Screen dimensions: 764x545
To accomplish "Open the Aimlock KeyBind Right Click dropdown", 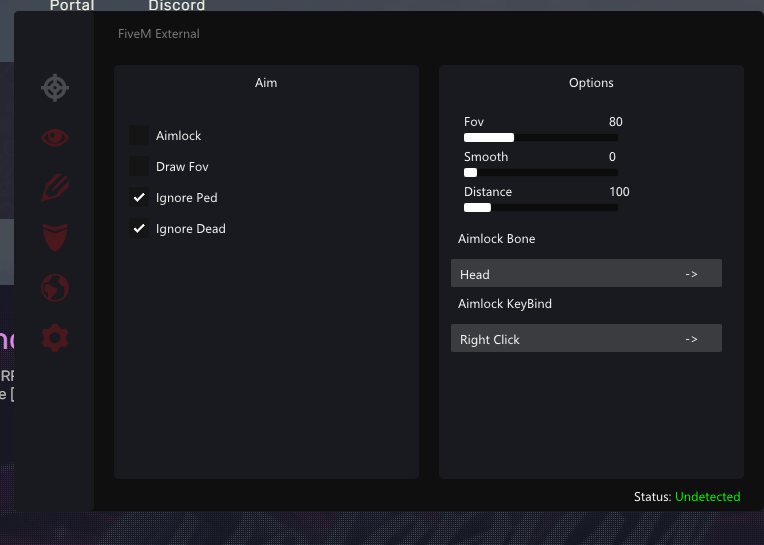I will 586,339.
